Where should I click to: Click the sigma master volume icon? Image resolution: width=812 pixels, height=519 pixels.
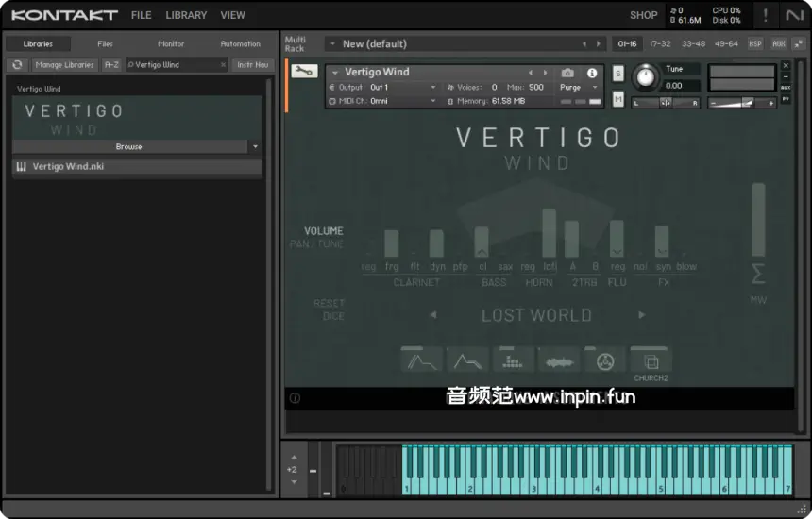(x=757, y=275)
